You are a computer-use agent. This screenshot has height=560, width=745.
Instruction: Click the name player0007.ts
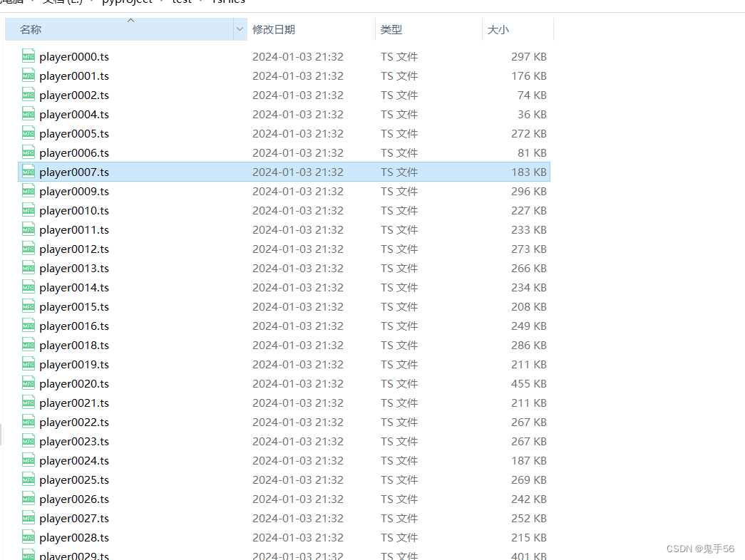(x=74, y=172)
